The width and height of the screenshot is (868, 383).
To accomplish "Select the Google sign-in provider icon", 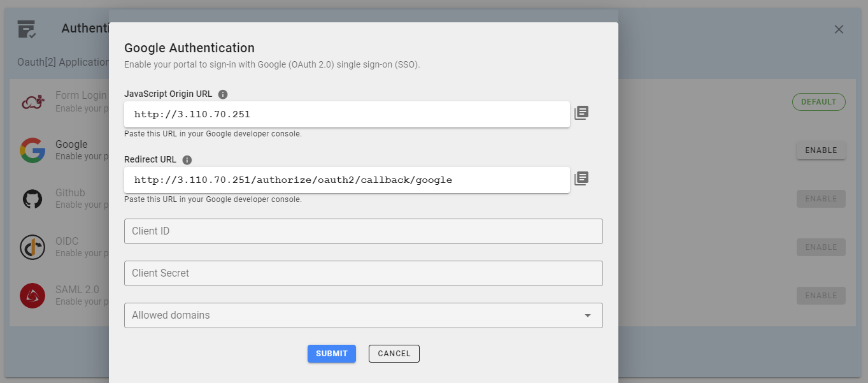I will click(32, 150).
